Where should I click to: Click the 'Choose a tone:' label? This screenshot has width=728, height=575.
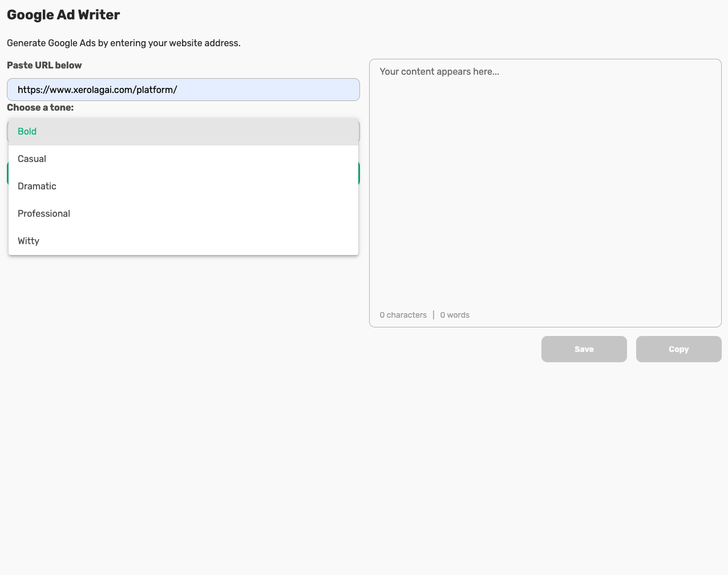(41, 108)
